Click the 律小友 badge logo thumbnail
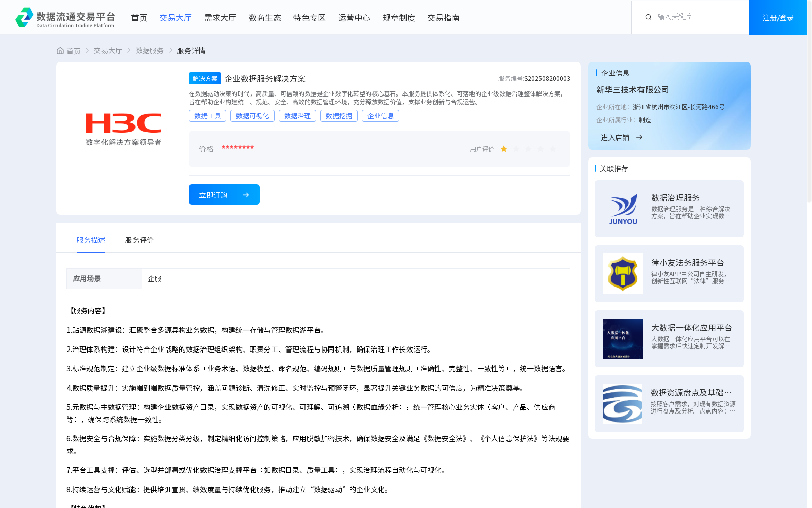Viewport: 812px width, 508px height. pos(623,274)
